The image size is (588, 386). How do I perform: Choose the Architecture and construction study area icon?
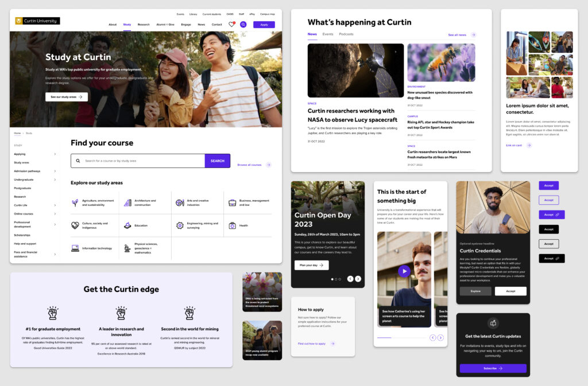tap(127, 202)
